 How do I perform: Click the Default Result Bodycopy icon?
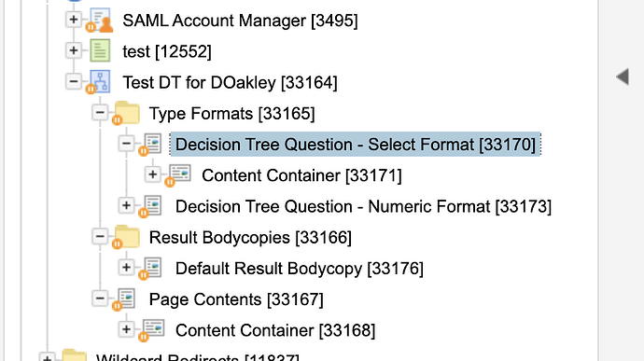pyautogui.click(x=151, y=268)
